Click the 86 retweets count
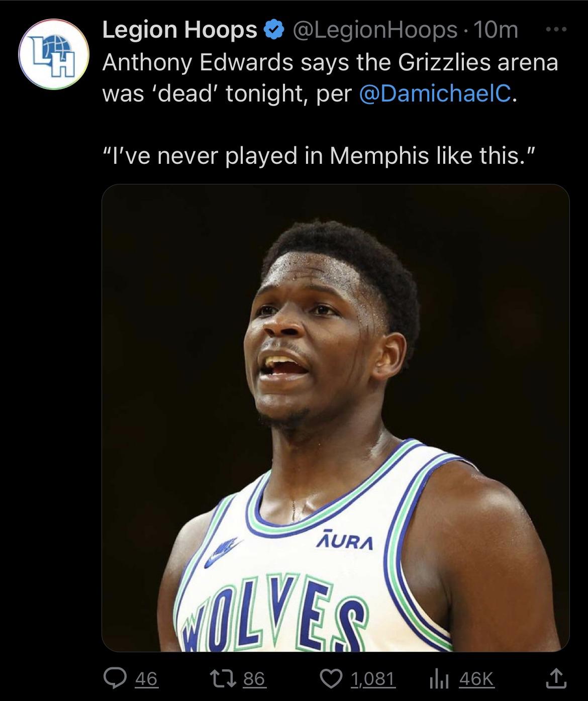This screenshot has width=588, height=701. click(254, 679)
